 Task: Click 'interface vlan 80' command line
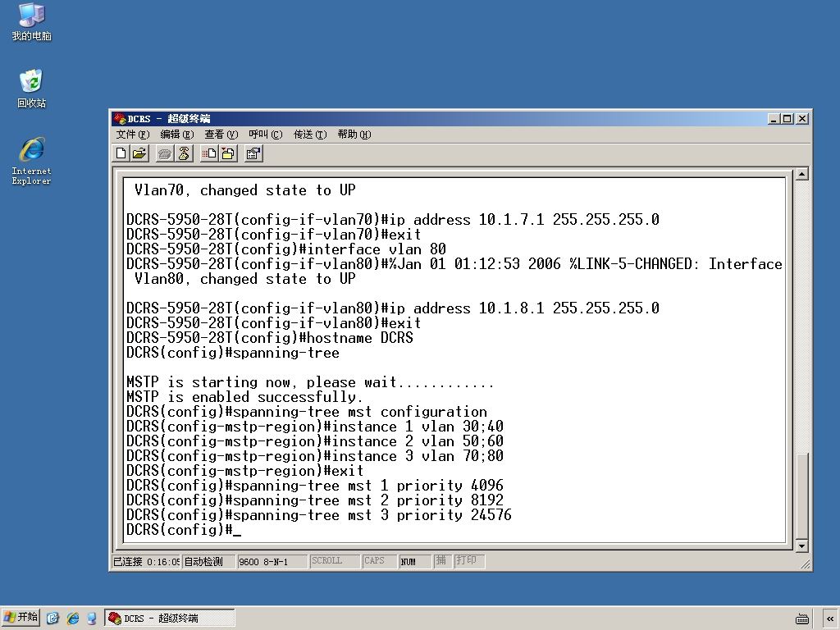286,249
